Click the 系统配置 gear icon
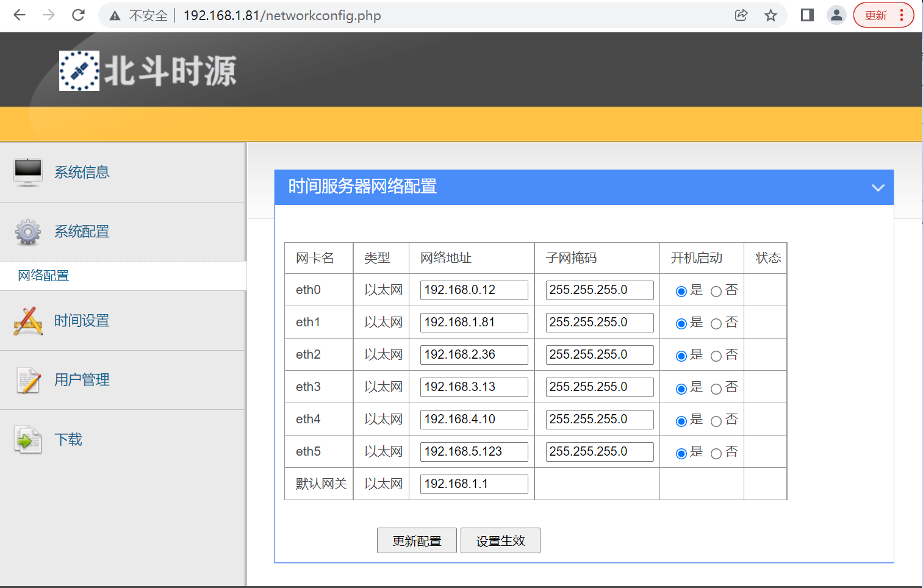This screenshot has height=588, width=923. click(27, 232)
